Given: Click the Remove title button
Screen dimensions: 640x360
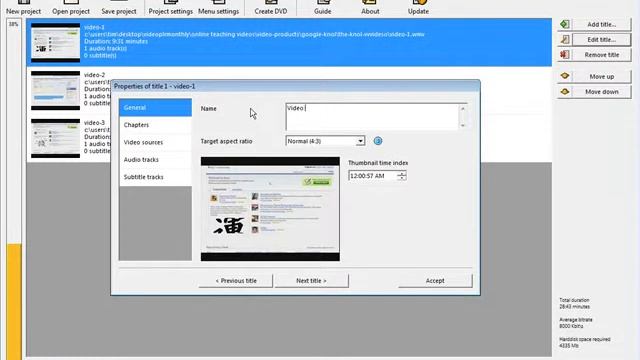Looking at the screenshot, I should click(602, 55).
